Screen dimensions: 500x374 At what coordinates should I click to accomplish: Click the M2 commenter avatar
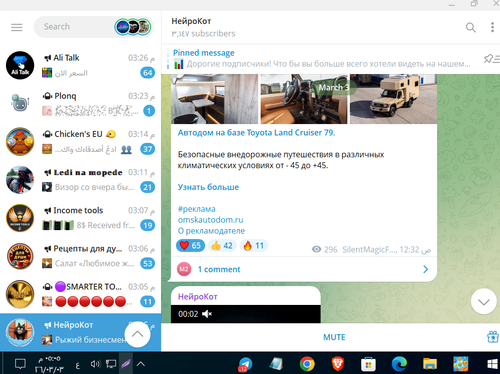pos(184,269)
